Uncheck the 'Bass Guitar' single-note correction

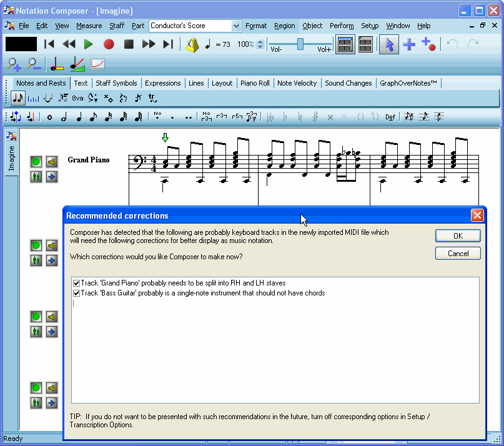77,293
